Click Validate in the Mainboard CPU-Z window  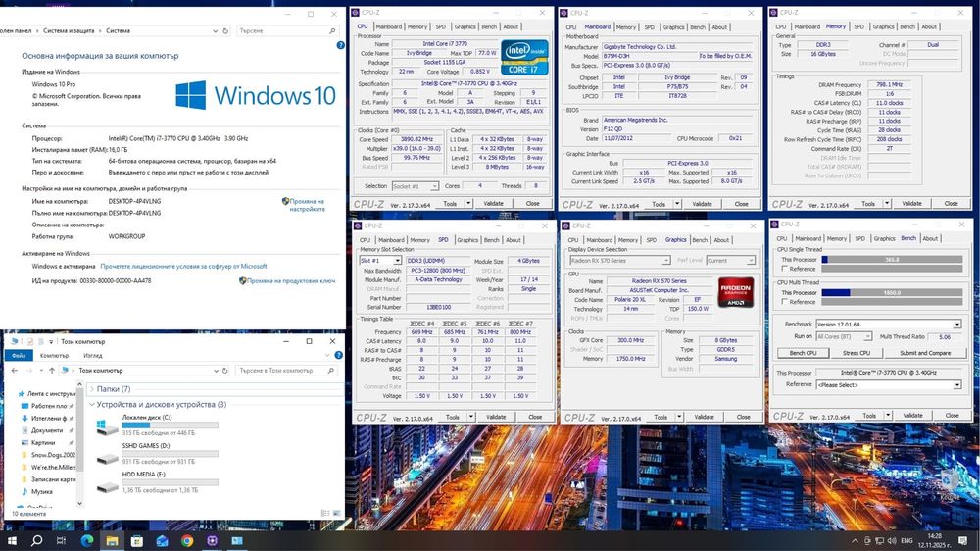702,204
